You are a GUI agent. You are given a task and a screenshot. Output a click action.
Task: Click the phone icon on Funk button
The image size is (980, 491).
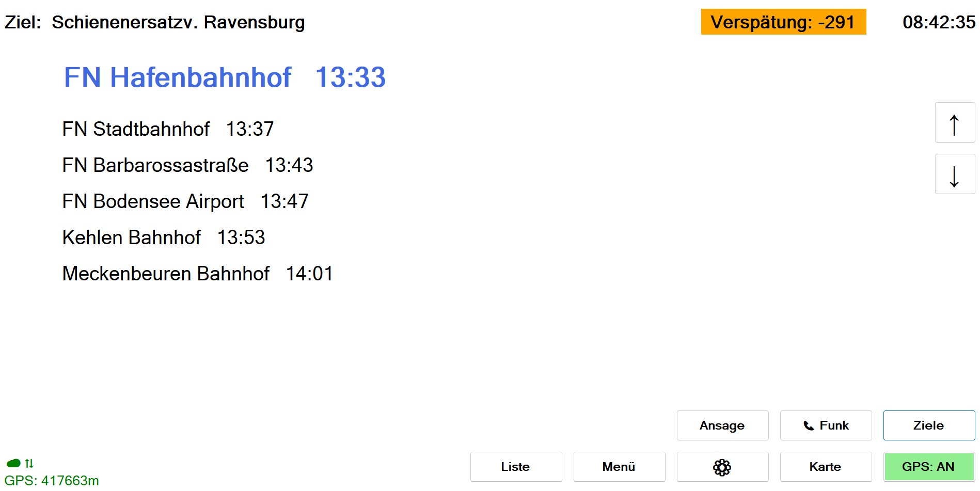[x=809, y=425]
